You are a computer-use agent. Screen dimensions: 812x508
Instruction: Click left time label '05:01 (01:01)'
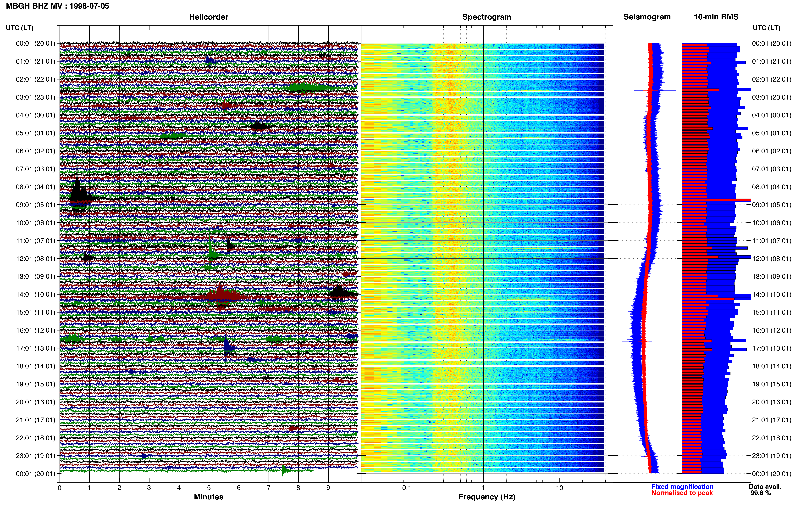coord(35,133)
